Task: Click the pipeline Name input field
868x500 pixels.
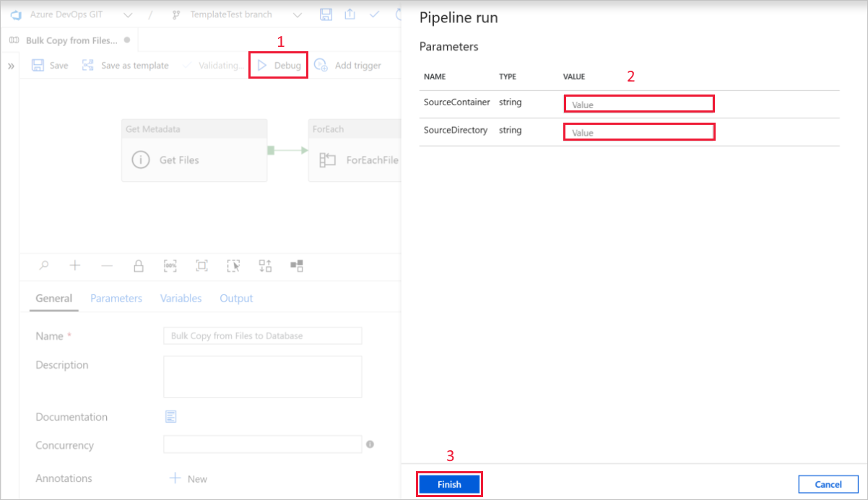Action: coord(263,335)
